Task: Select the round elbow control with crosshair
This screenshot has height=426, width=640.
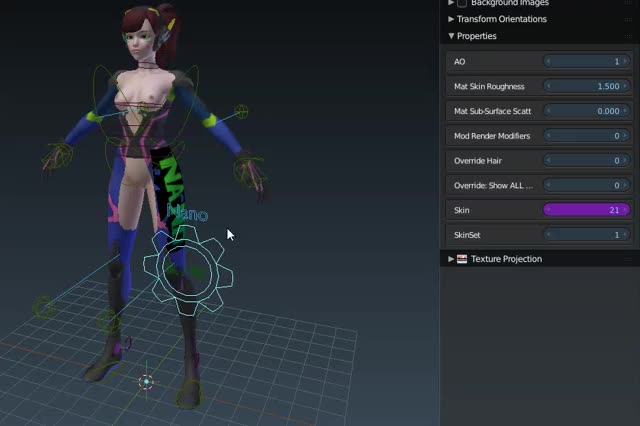Action: tap(241, 111)
